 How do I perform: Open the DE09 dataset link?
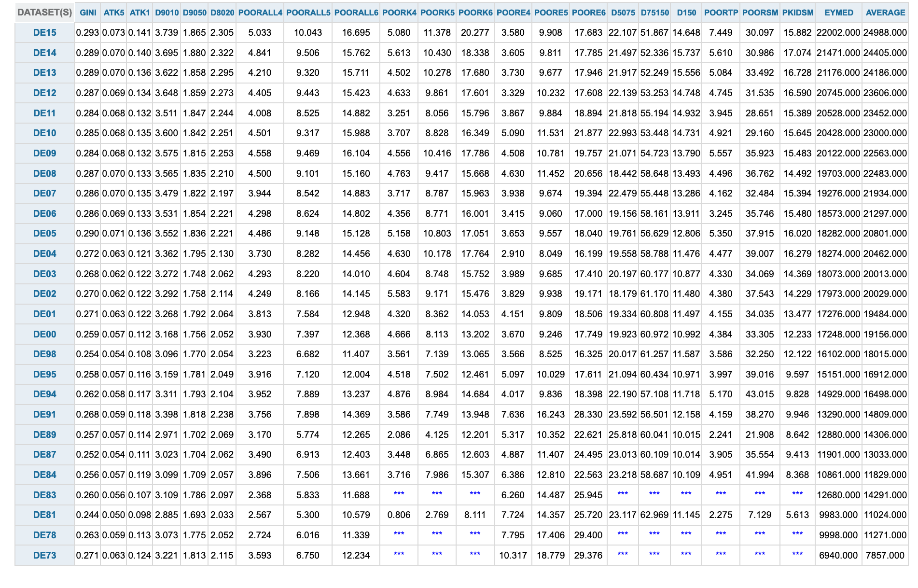[x=44, y=154]
